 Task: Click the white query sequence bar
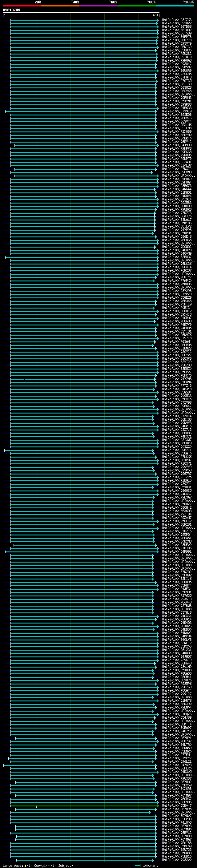[81, 12]
